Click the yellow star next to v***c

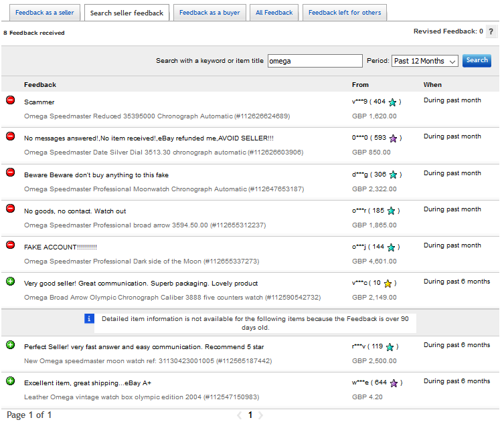point(388,283)
